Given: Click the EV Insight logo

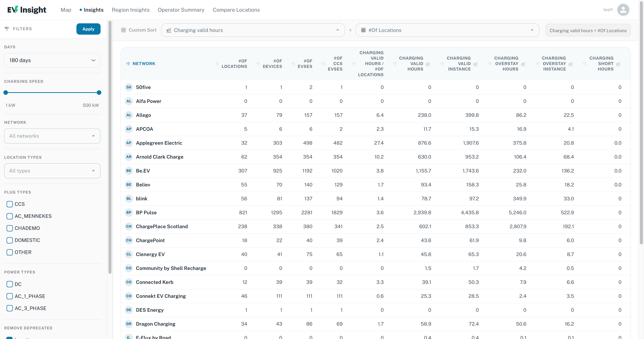Looking at the screenshot, I should coord(27,10).
